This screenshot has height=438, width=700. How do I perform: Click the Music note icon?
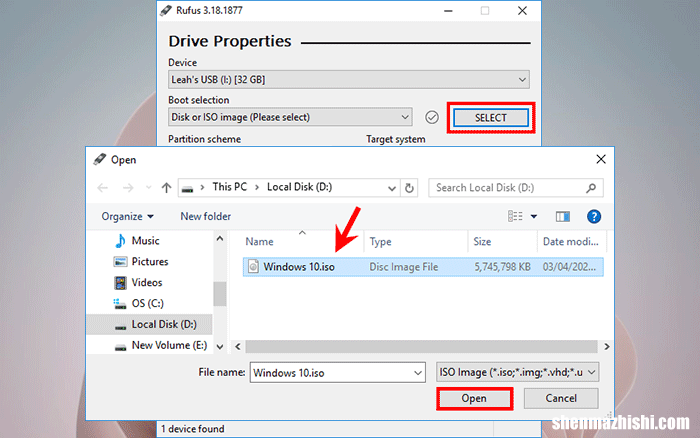[120, 241]
